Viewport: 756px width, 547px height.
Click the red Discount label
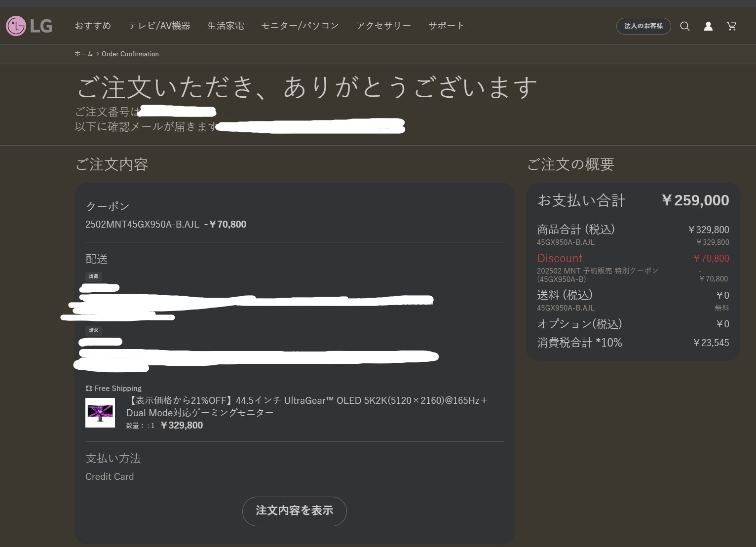[x=560, y=258]
